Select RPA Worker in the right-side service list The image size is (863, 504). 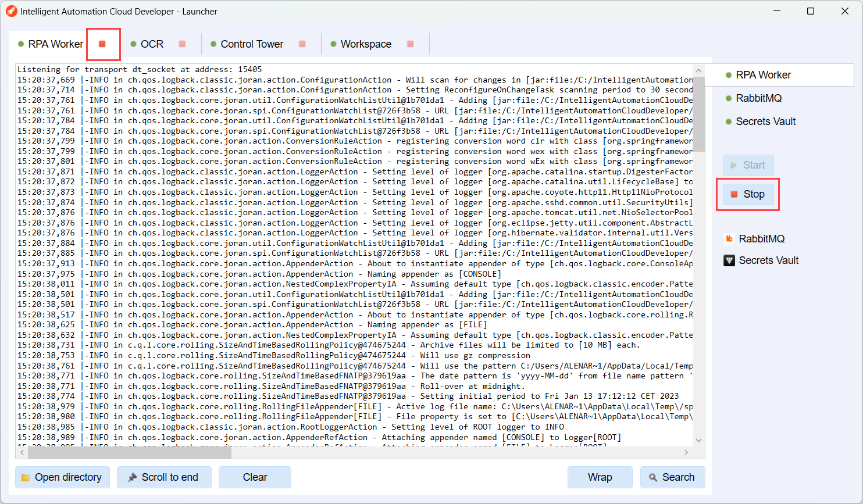coord(779,75)
